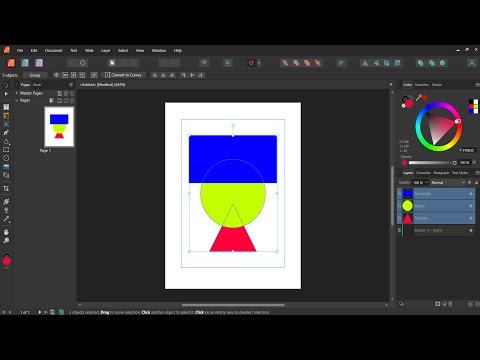Select the Rectangle tool
The width and height of the screenshot is (480, 360).
[x=6, y=150]
